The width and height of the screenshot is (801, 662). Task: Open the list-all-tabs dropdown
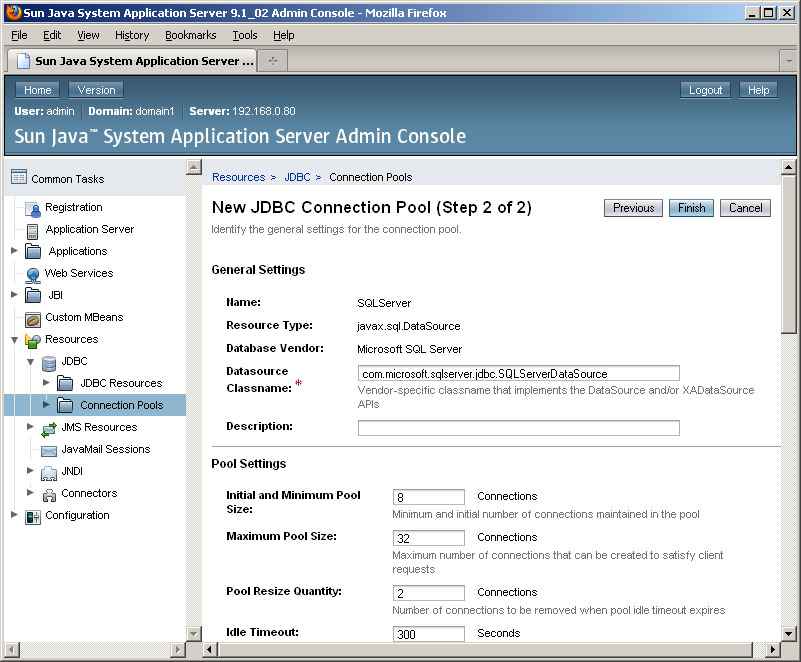(x=789, y=61)
